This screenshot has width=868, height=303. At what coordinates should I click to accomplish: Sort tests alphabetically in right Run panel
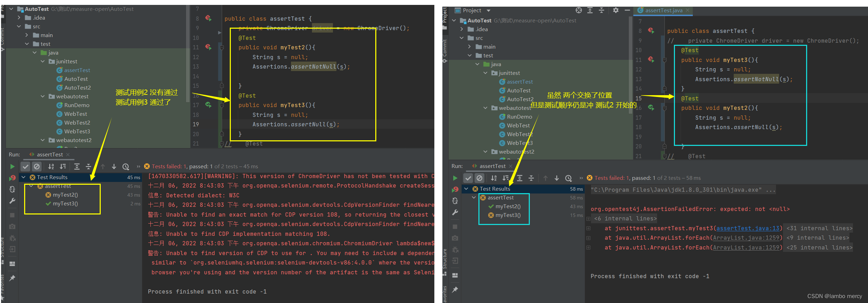[x=494, y=178]
